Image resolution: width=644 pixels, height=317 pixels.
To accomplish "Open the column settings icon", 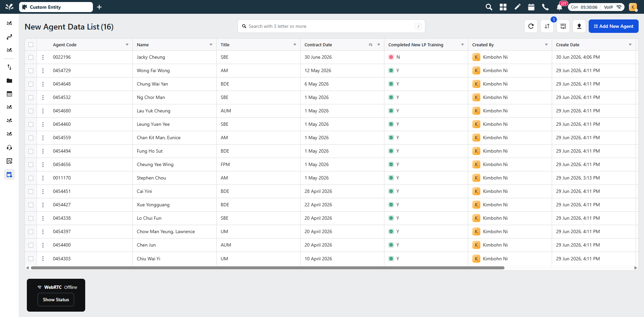I will (x=563, y=26).
